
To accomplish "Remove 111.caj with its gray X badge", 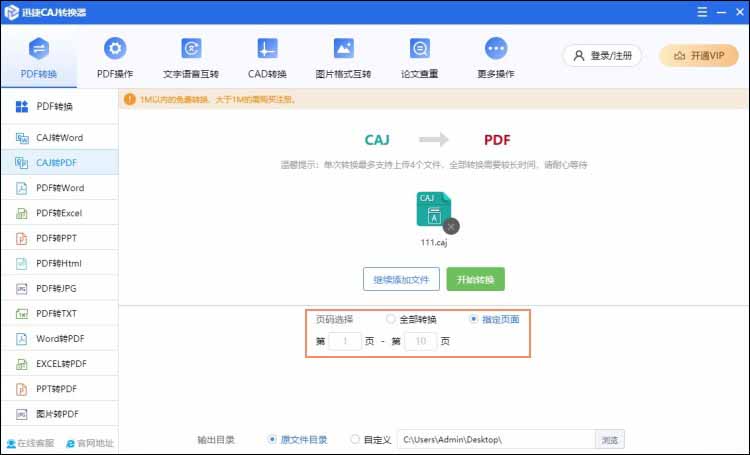I will (451, 226).
